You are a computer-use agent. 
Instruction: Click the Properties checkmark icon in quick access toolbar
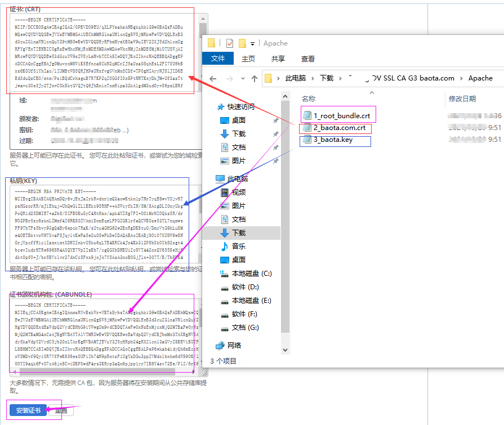(x=230, y=43)
